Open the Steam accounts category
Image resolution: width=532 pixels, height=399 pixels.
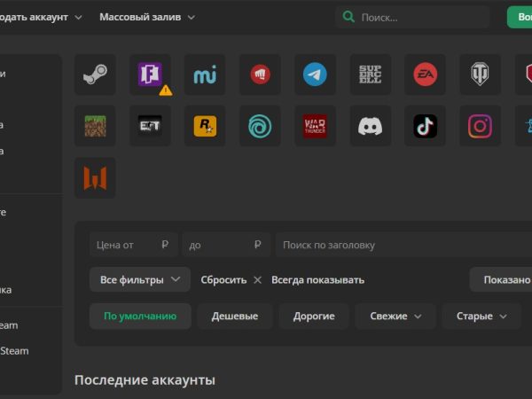click(95, 74)
